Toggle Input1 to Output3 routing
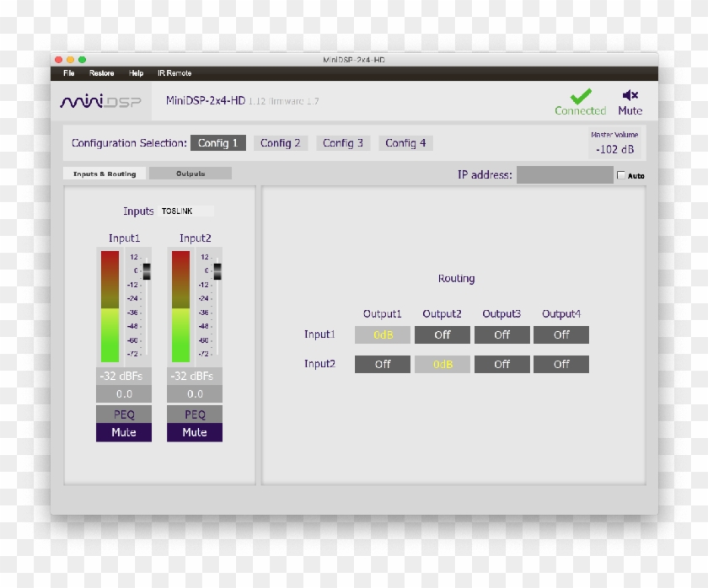The image size is (708, 588). click(x=501, y=334)
